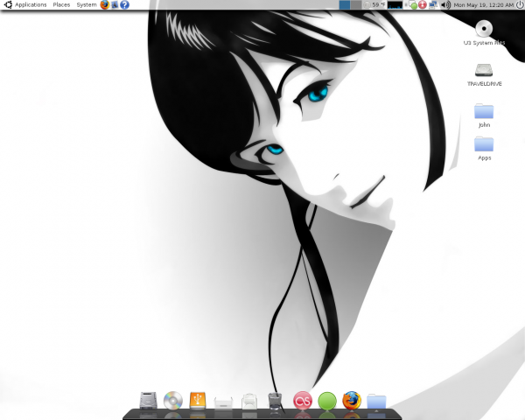The width and height of the screenshot is (525, 420).
Task: Click the white tray icon in dock
Action: [223, 402]
